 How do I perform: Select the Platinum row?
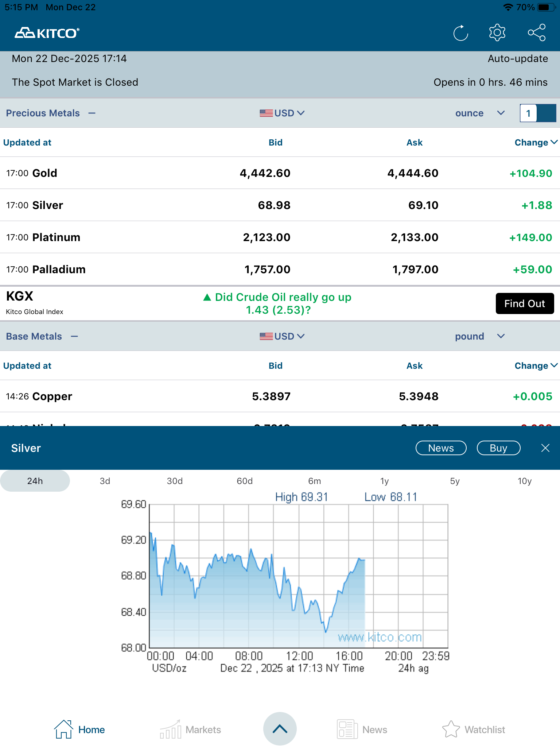pyautogui.click(x=280, y=237)
